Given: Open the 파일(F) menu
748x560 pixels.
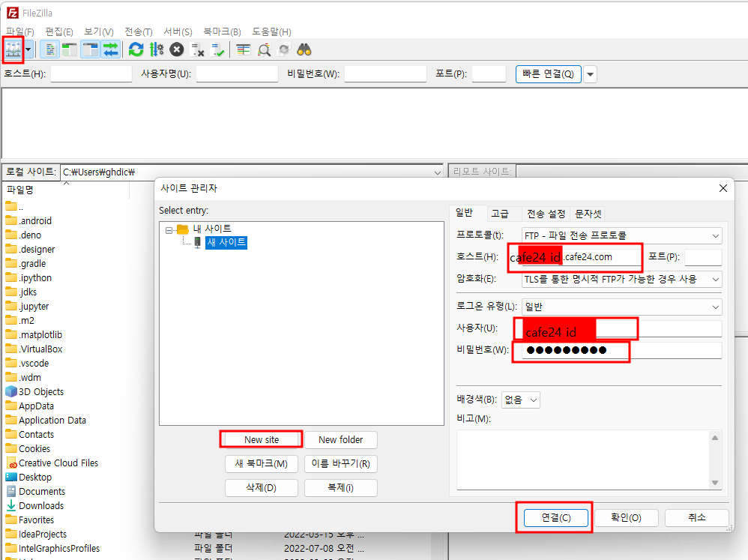Looking at the screenshot, I should point(20,31).
